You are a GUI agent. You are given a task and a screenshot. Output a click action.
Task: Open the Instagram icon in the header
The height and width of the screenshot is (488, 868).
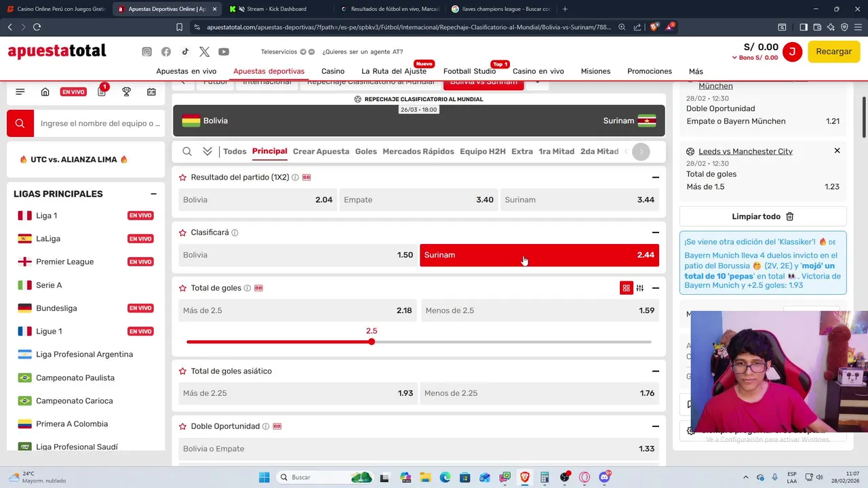pos(146,52)
